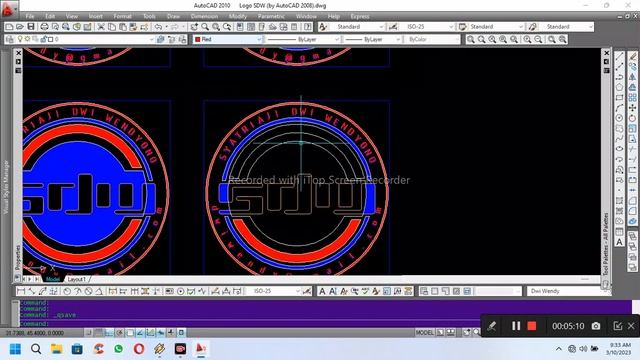
Task: Open the Opera browser taskbar icon
Action: coord(139,349)
